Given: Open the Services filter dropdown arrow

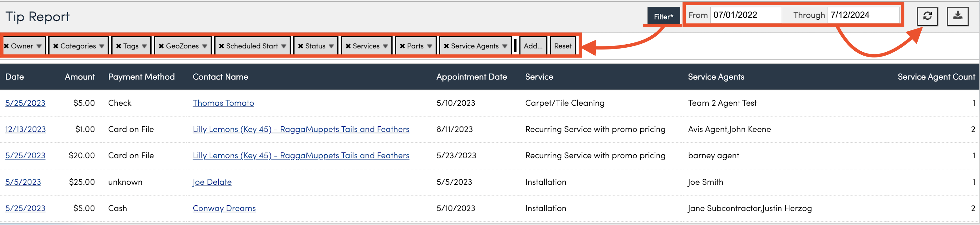Looking at the screenshot, I should [385, 46].
